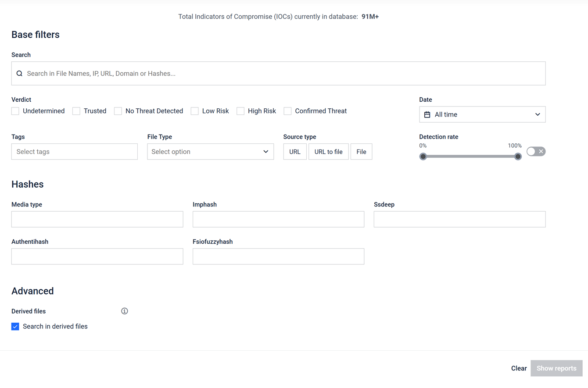The image size is (588, 388).
Task: Click the 0% detection rate slider handle
Action: 423,157
